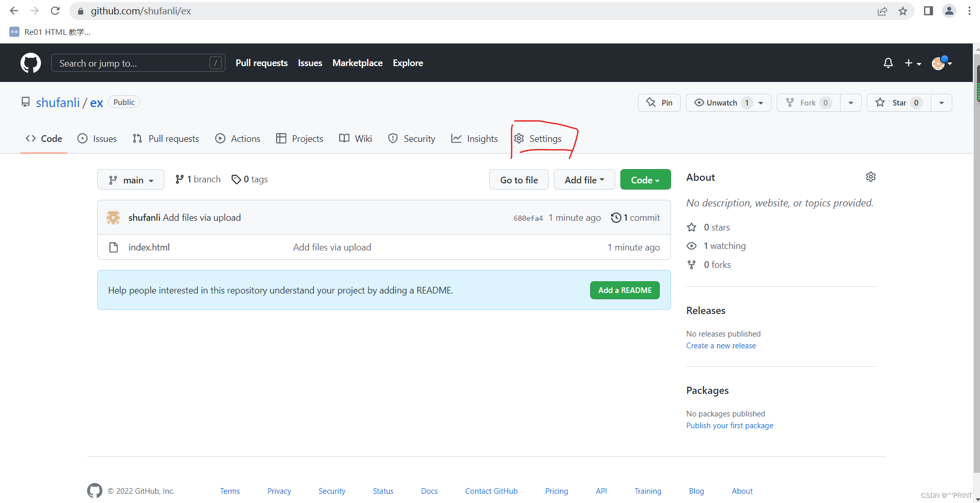Click the shufanli avatar beside commit message
Viewport: 980px width, 503px height.
113,218
